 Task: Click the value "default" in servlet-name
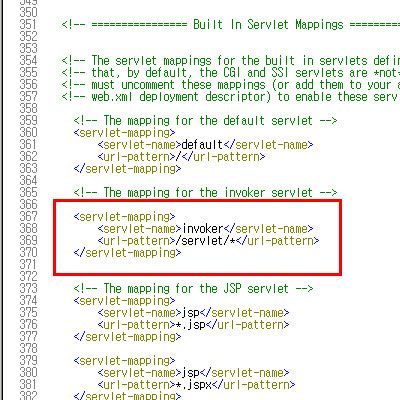[x=202, y=145]
